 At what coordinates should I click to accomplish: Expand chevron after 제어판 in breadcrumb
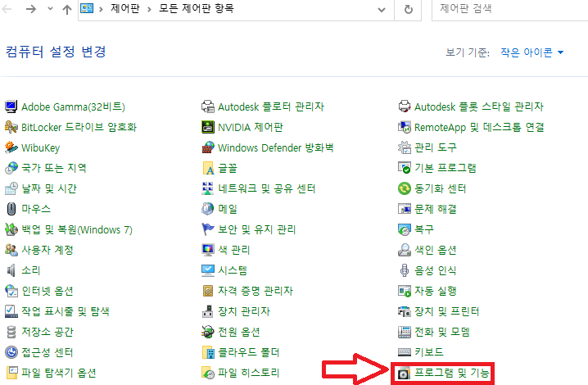pyautogui.click(x=149, y=9)
